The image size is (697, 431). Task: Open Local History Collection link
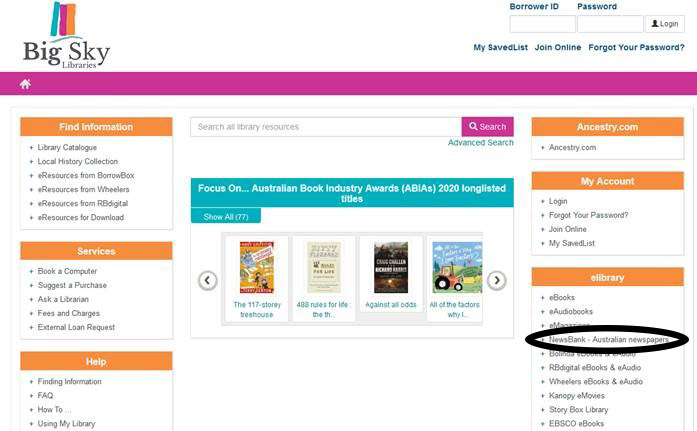pos(78,161)
